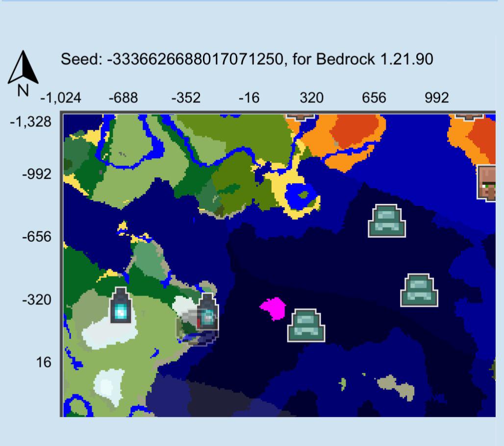Click the axis label "-1,024"

(x=61, y=98)
